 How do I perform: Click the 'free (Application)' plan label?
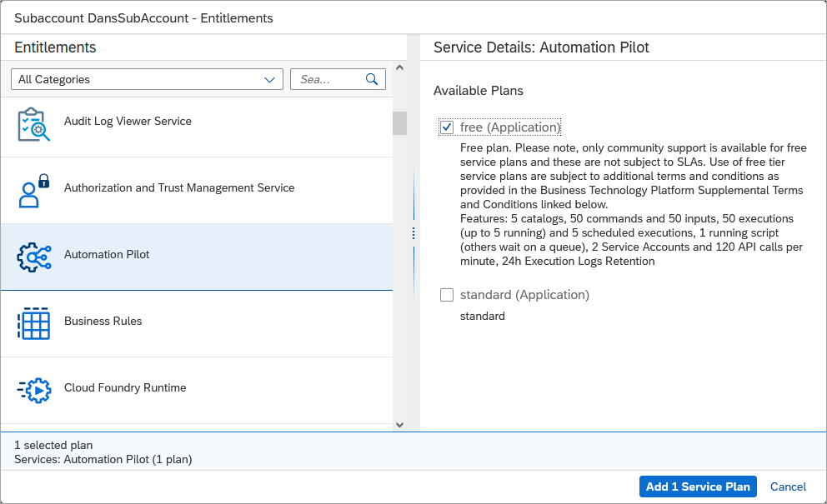[x=509, y=127]
